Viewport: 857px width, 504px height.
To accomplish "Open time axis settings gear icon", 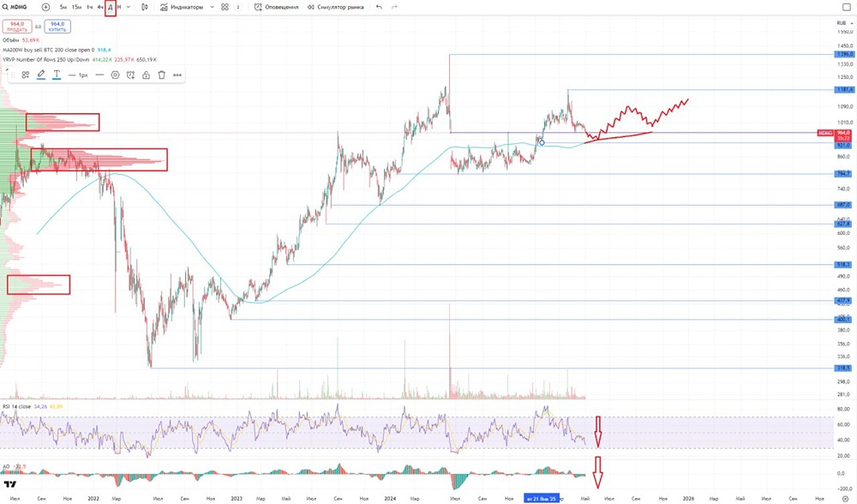I will pos(845,499).
